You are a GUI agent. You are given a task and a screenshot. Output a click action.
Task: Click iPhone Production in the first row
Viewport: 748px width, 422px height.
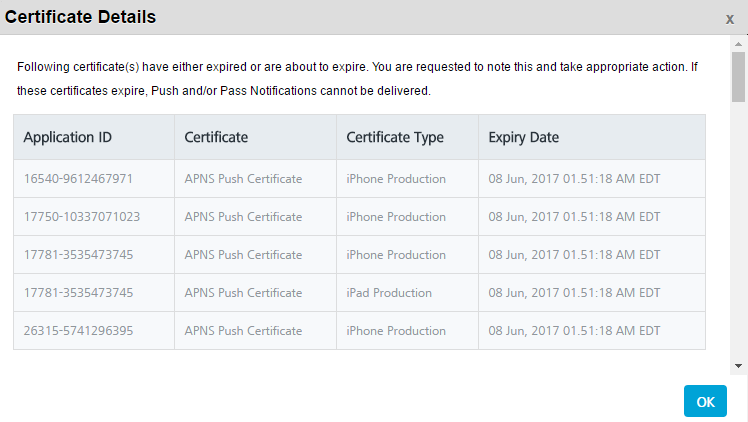(396, 179)
